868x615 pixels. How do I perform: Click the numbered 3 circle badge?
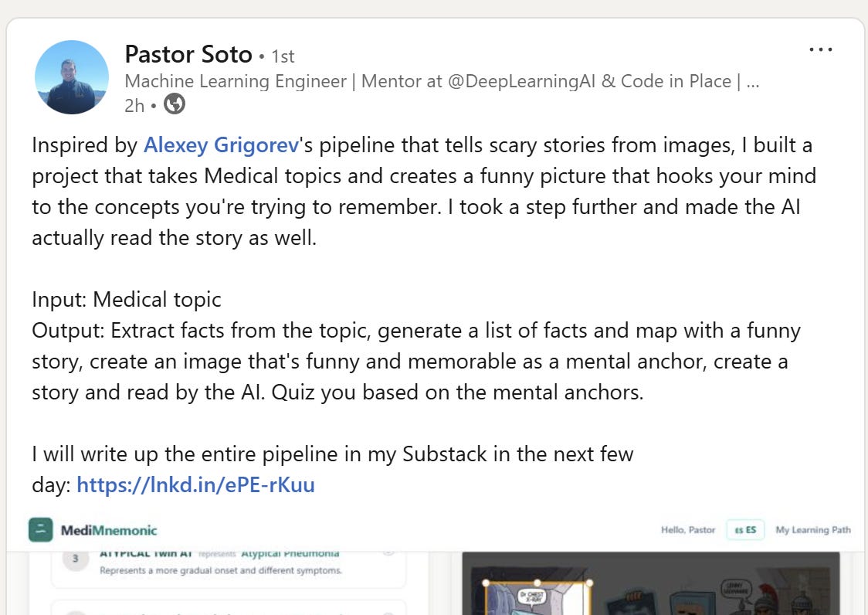coord(75,559)
